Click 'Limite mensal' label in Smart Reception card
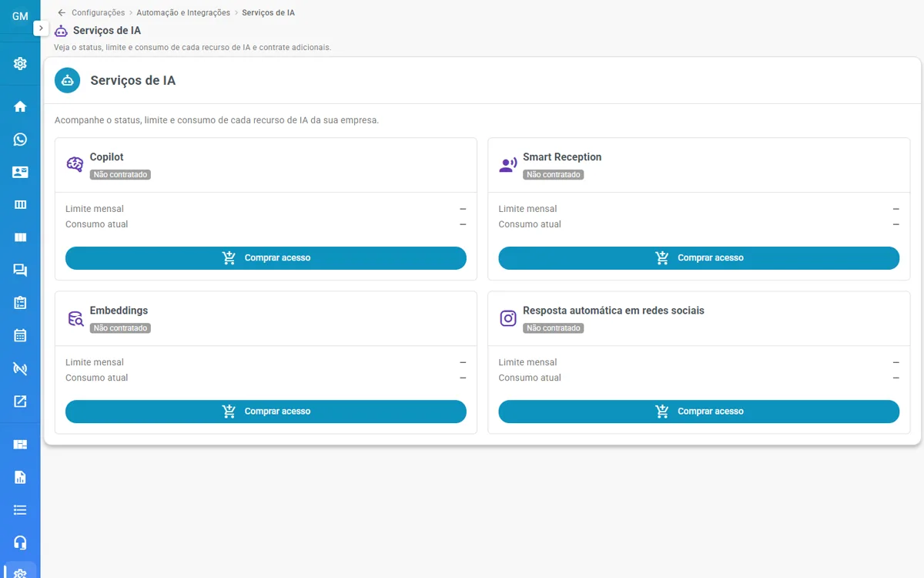 527,209
